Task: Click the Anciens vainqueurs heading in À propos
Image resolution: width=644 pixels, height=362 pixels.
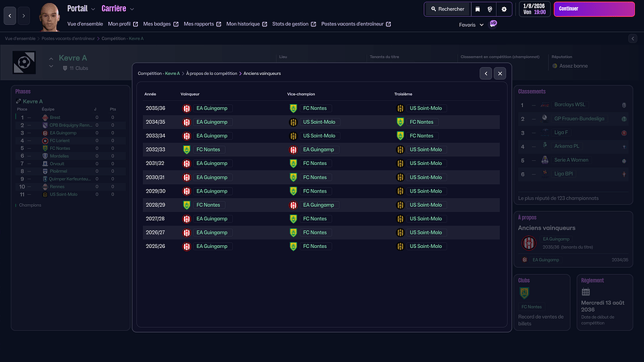Action: [546, 228]
